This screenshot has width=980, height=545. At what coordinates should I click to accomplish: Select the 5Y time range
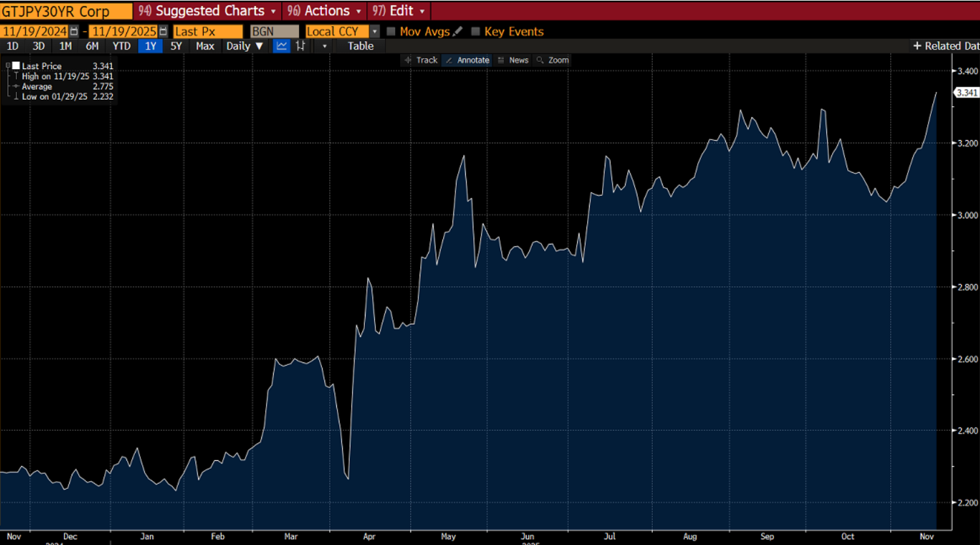coord(176,46)
